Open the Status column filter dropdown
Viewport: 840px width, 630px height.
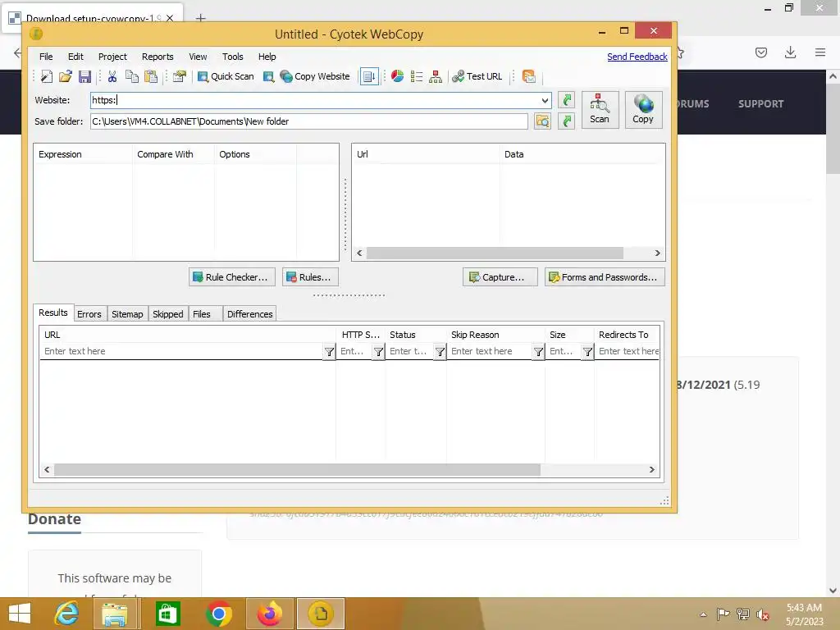(x=440, y=352)
